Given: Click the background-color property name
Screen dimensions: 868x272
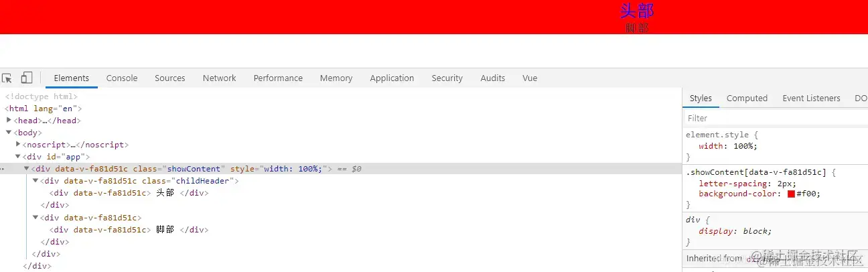Looking at the screenshot, I should click(x=738, y=194).
